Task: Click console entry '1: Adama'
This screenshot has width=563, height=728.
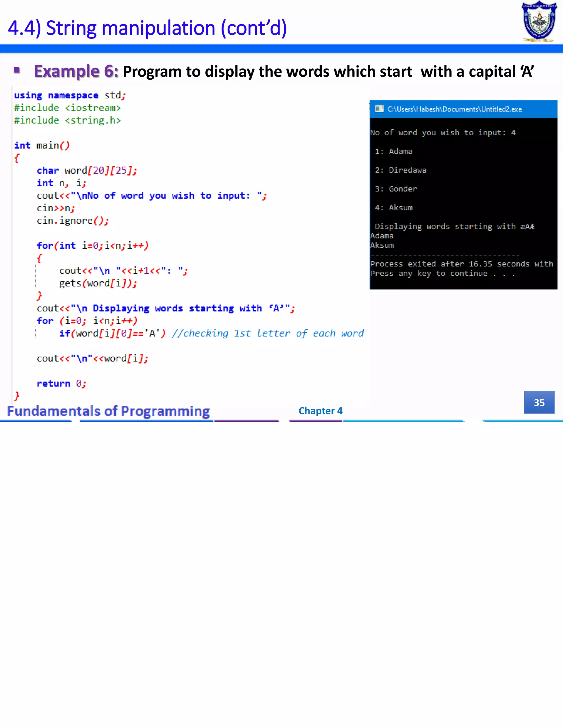Action: pos(394,151)
